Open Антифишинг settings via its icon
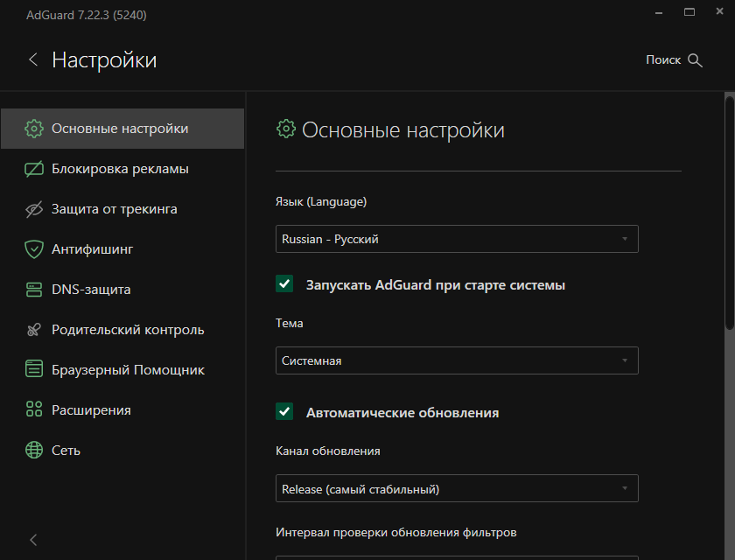The height and width of the screenshot is (560, 735). (34, 248)
